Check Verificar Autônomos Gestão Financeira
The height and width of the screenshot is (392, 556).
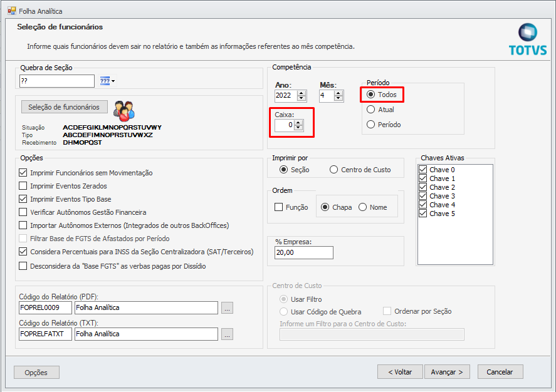point(23,212)
